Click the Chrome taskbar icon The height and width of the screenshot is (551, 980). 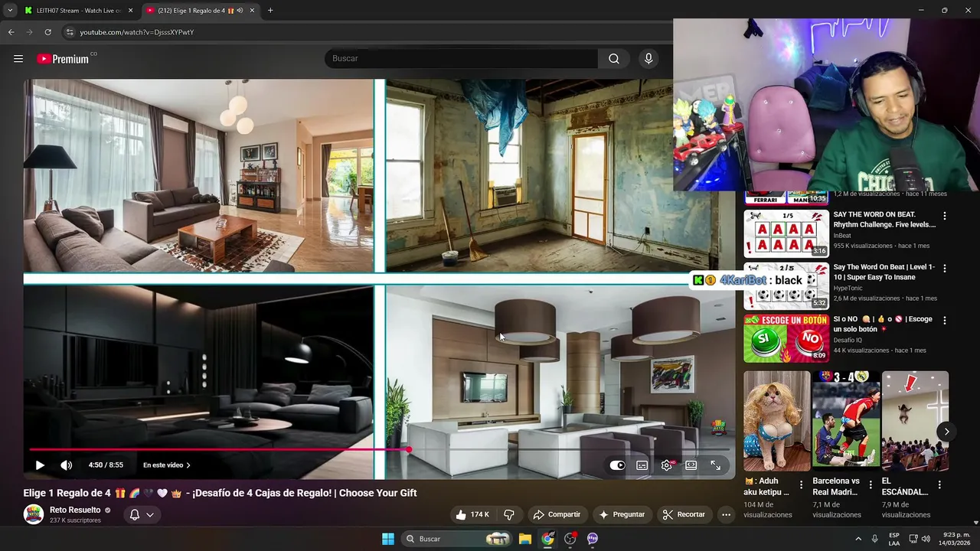[547, 539]
